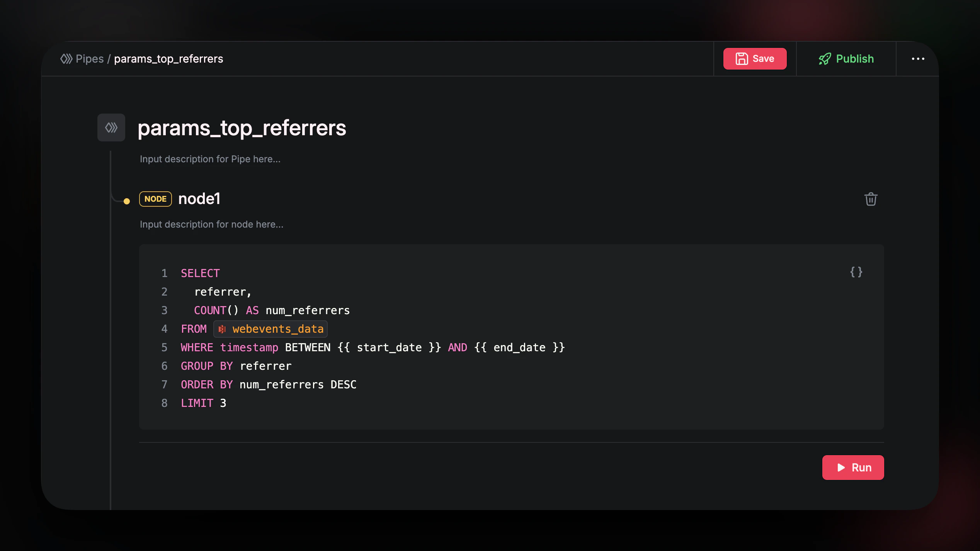Go to Pipes in breadcrumb
The width and height of the screenshot is (980, 551).
pos(90,59)
